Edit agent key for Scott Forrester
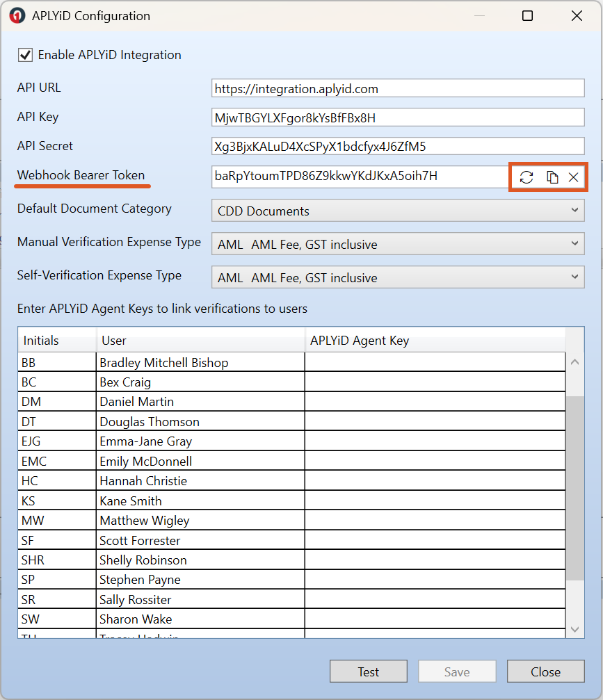The image size is (603, 700). point(435,539)
